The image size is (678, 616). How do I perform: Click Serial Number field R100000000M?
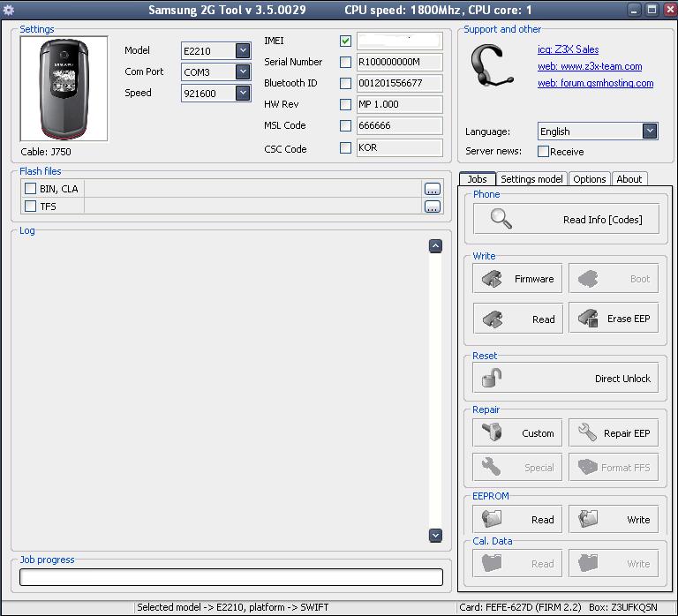pos(400,63)
